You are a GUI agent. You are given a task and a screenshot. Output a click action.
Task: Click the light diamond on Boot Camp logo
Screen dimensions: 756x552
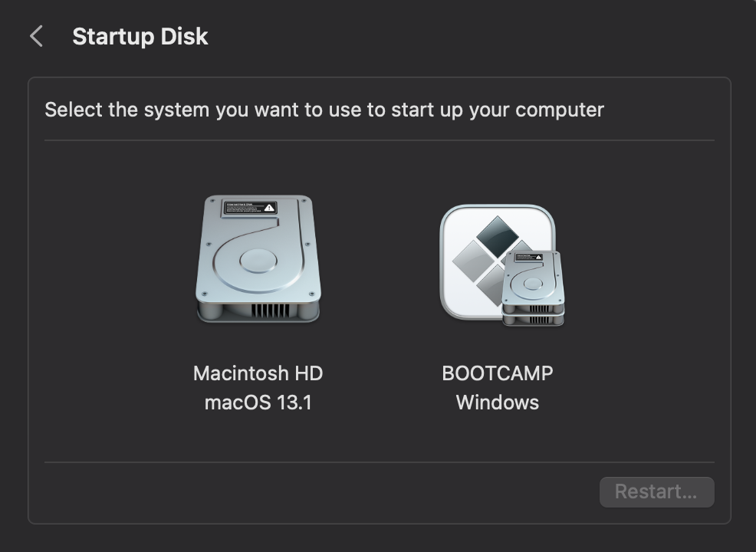tap(473, 261)
